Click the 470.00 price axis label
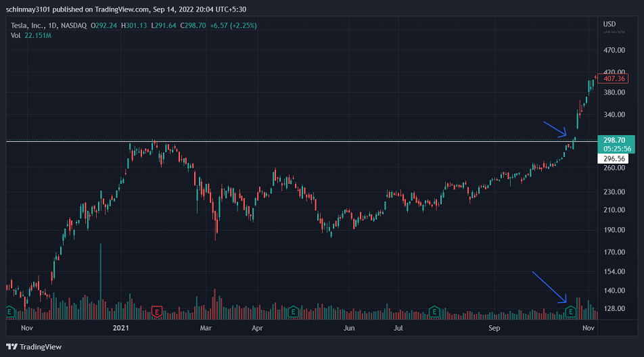Viewport: 644px width, 357px height. click(614, 50)
